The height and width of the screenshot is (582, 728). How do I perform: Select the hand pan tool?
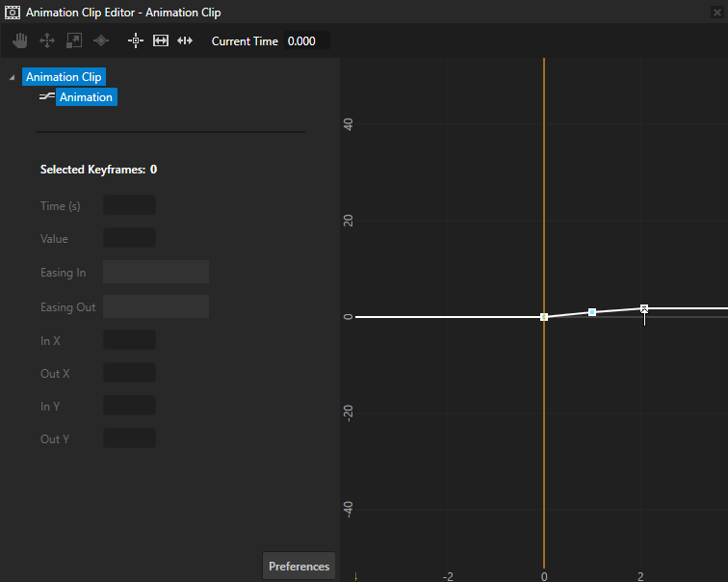[x=19, y=40]
